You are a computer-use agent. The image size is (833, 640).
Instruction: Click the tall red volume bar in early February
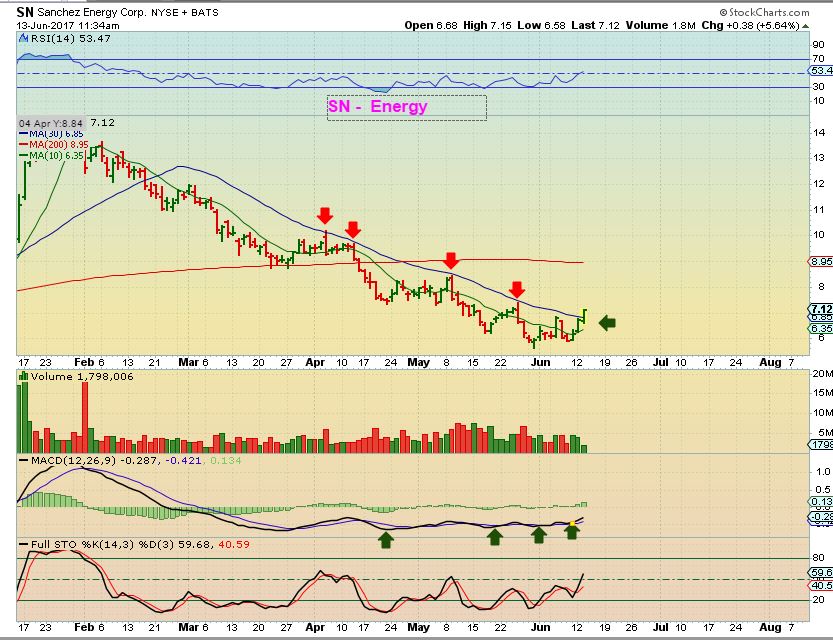[x=85, y=417]
